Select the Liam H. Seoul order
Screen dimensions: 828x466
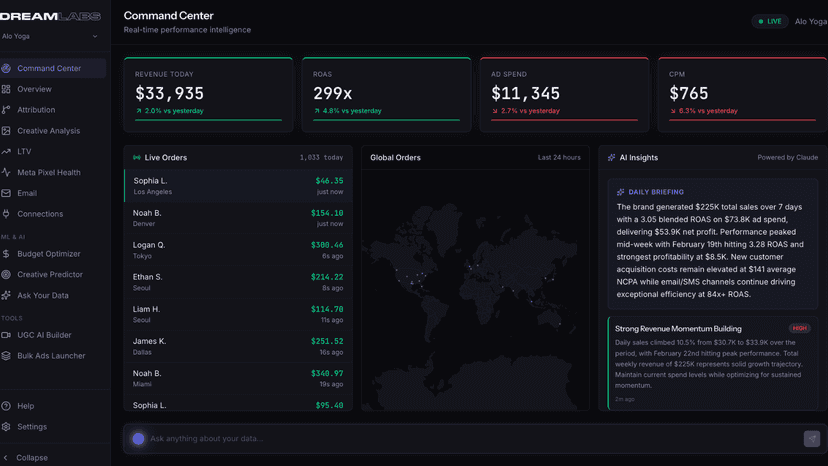[238, 314]
